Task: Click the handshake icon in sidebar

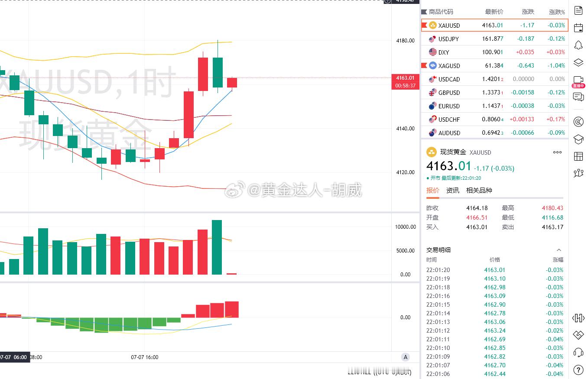Action: click(578, 335)
